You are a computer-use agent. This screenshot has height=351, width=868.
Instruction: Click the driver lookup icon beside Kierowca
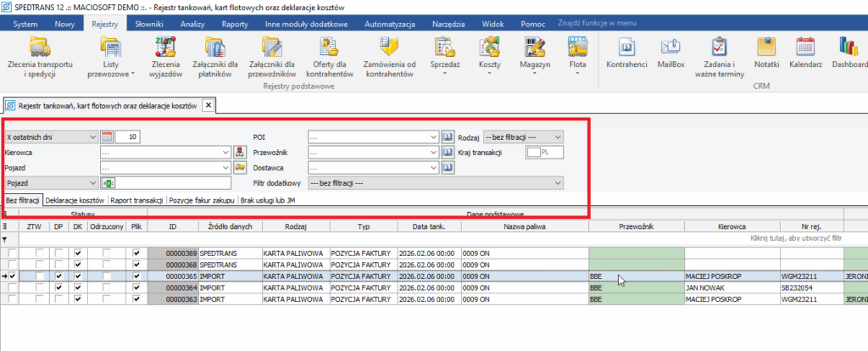240,152
